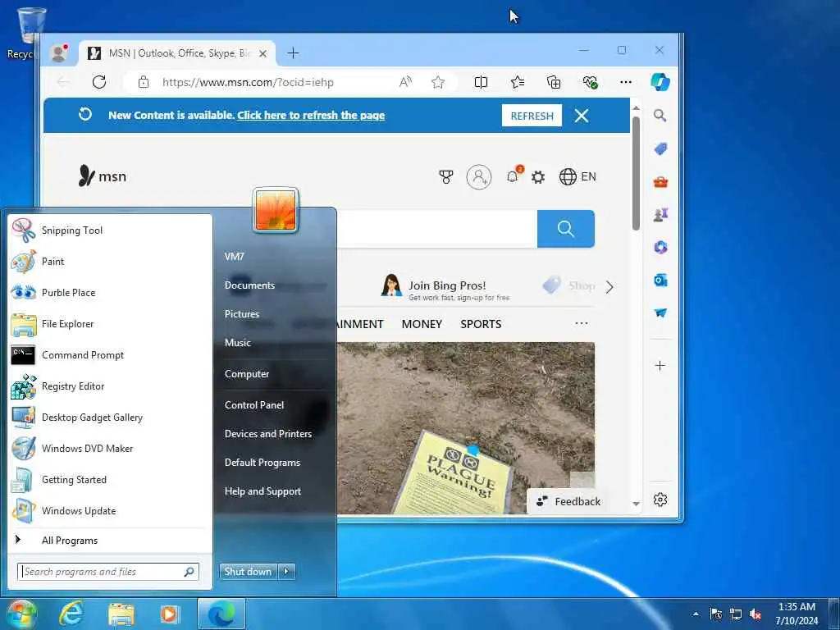Image resolution: width=840 pixels, height=630 pixels.
Task: Click the address bar URL
Action: coord(248,83)
